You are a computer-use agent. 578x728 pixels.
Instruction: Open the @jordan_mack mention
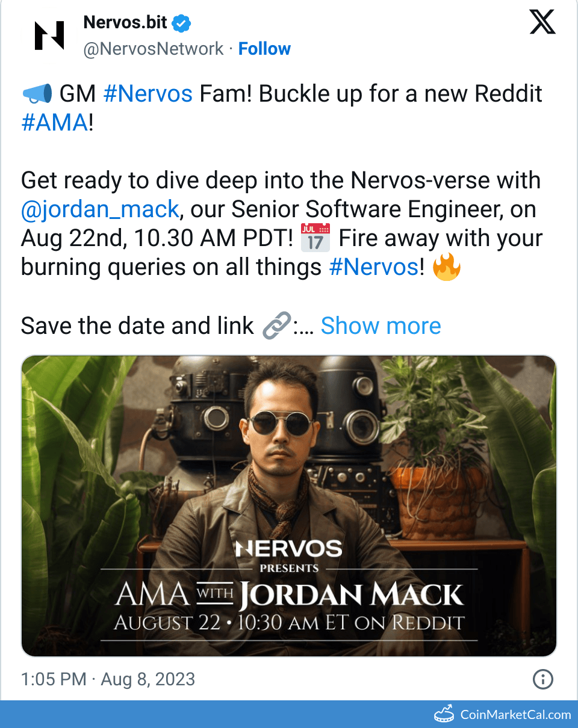point(100,209)
